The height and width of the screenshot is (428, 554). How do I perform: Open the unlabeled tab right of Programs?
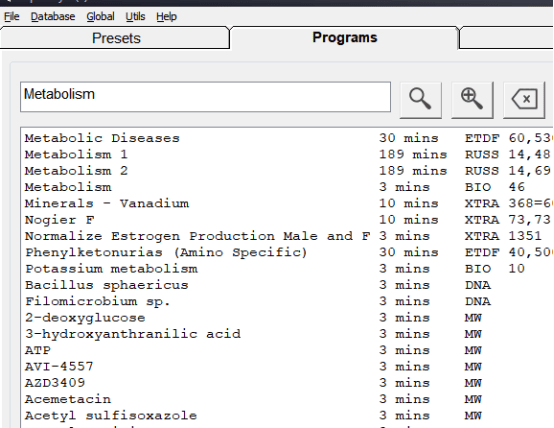[x=507, y=38]
